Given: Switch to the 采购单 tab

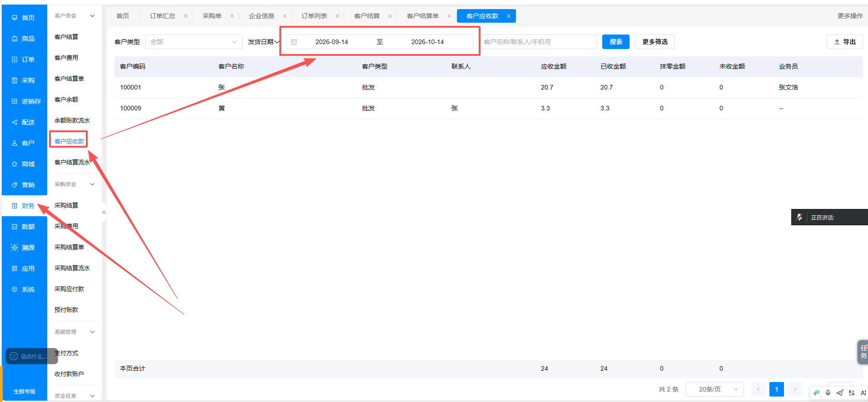Looking at the screenshot, I should (212, 16).
